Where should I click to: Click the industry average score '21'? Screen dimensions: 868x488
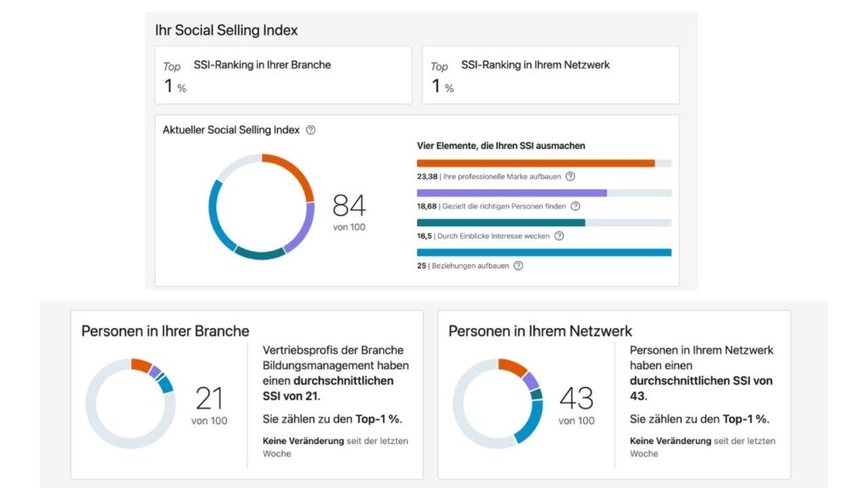(209, 398)
